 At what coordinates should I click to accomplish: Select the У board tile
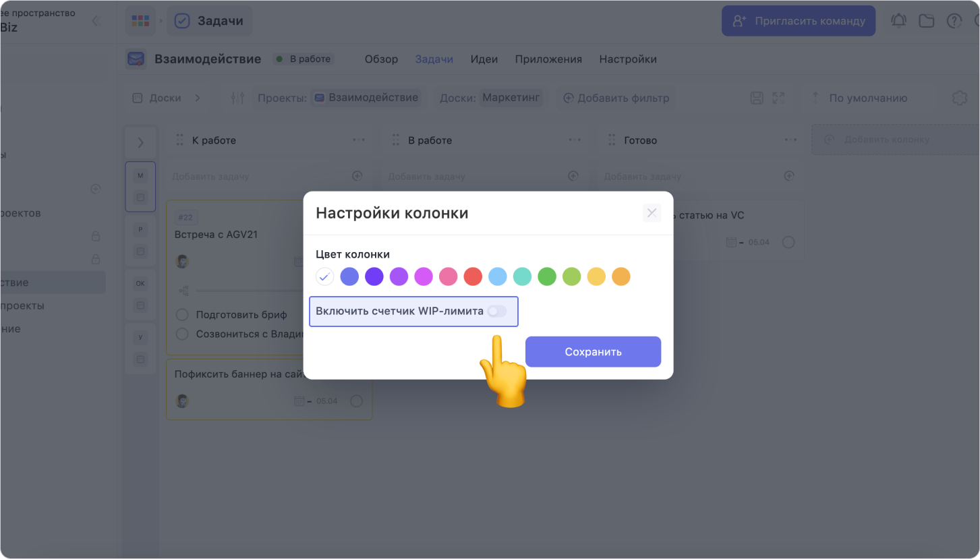pos(140,349)
